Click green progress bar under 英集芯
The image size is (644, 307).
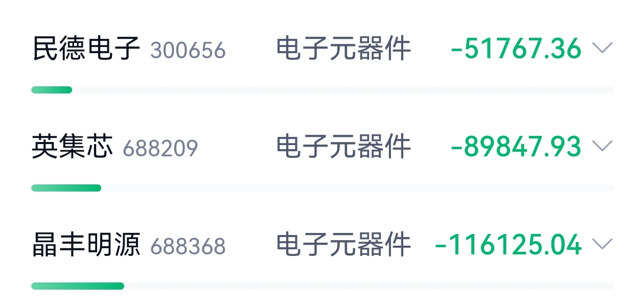pyautogui.click(x=66, y=188)
